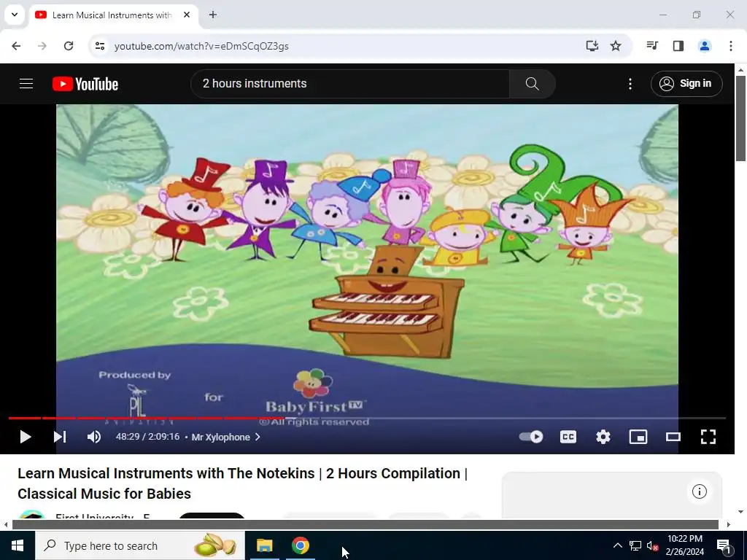
Task: Enter full screen mode
Action: pos(708,437)
